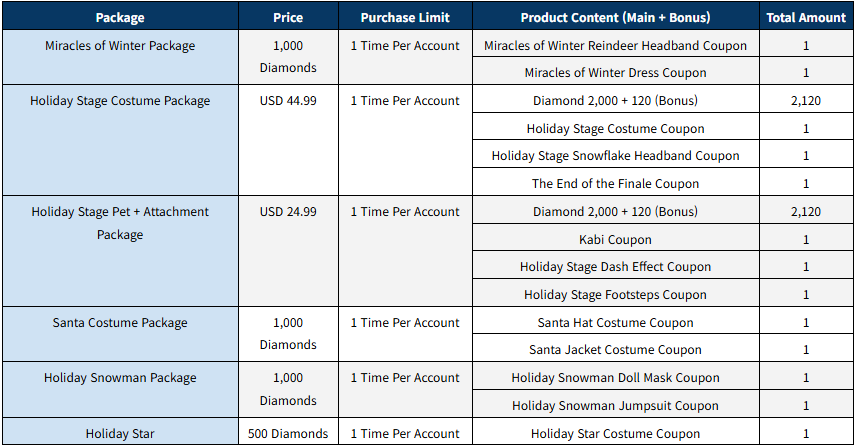Select the Miracles of Winter Package cell
The width and height of the screenshot is (854, 447).
(x=120, y=46)
